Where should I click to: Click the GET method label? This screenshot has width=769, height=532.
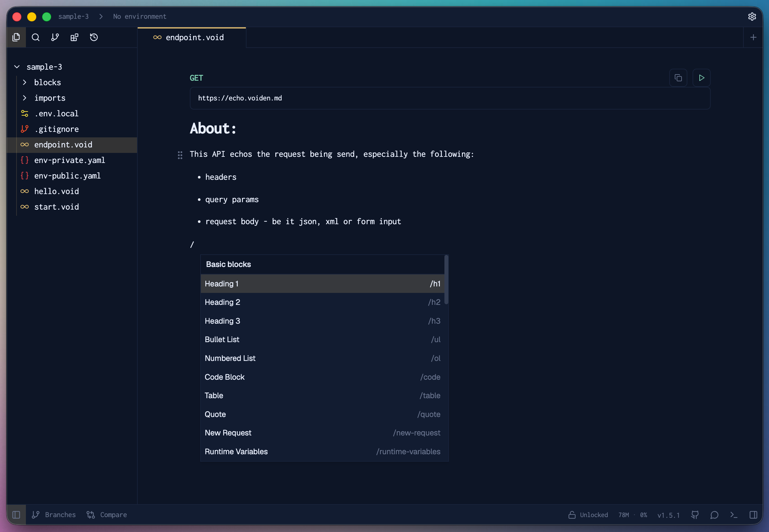click(196, 78)
